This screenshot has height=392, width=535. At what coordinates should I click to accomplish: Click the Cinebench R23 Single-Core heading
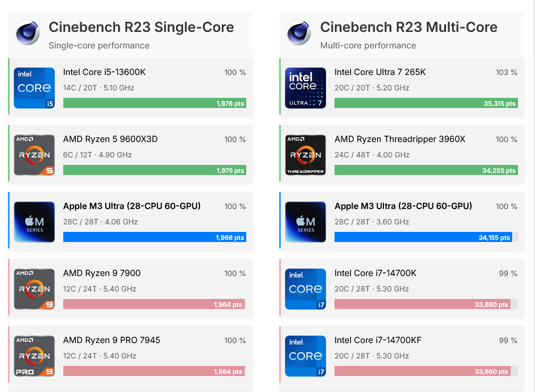click(141, 27)
